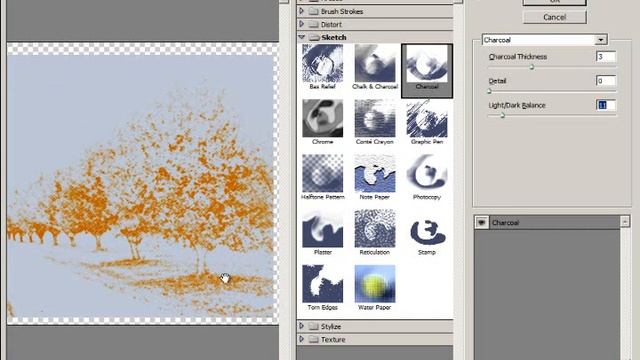Viewport: 640px width, 360px height.
Task: Pick the Torn Edges filter
Action: click(322, 284)
